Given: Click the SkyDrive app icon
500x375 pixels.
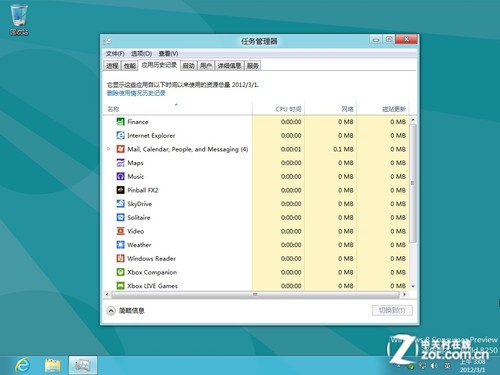Looking at the screenshot, I should (120, 204).
